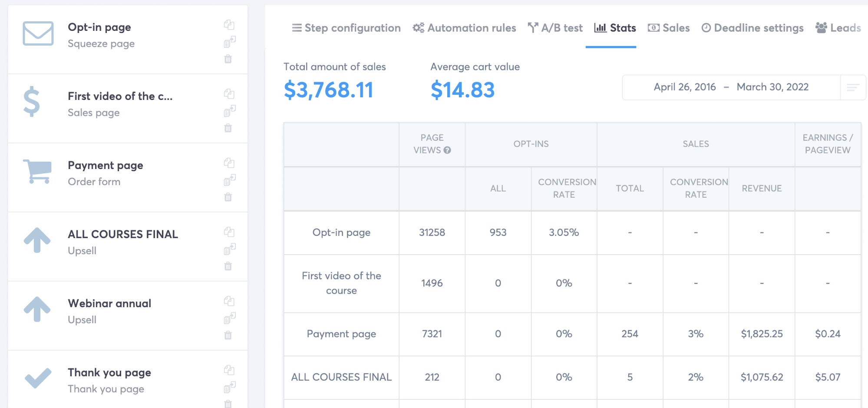This screenshot has width=868, height=408.
Task: View the A/B test tab
Action: pos(556,28)
